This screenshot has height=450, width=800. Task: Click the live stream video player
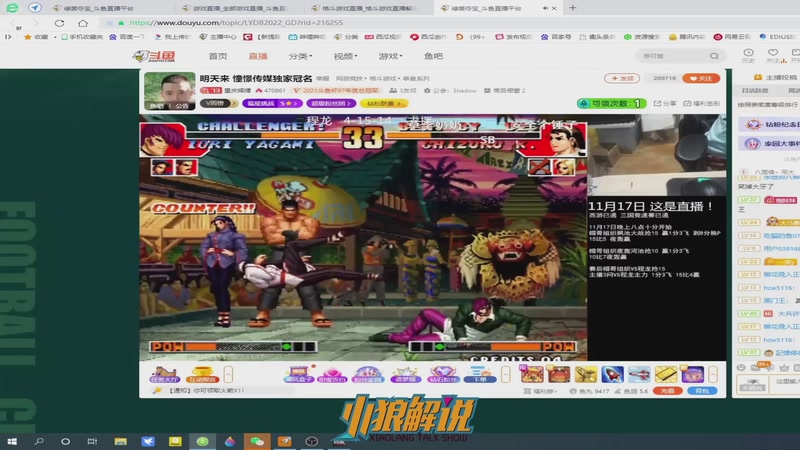pyautogui.click(x=363, y=237)
